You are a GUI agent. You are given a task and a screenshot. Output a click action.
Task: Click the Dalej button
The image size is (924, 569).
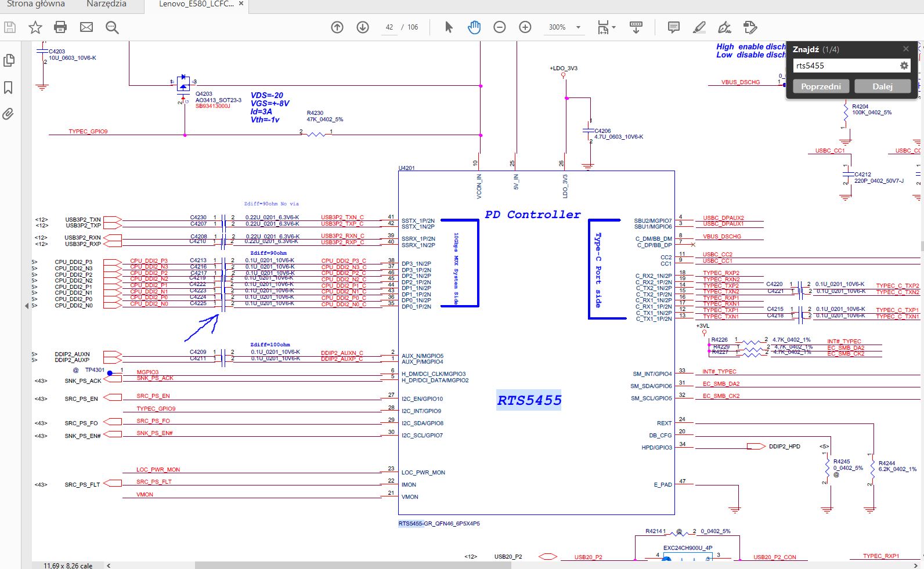(882, 86)
